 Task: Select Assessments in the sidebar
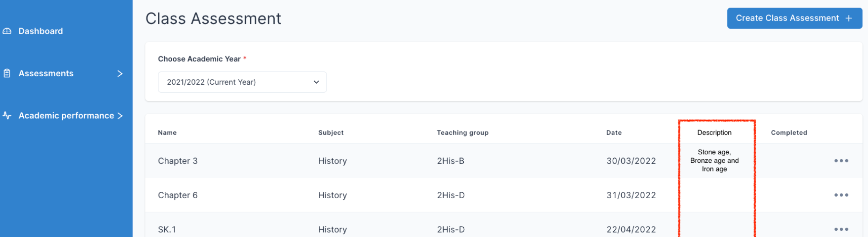tap(46, 73)
